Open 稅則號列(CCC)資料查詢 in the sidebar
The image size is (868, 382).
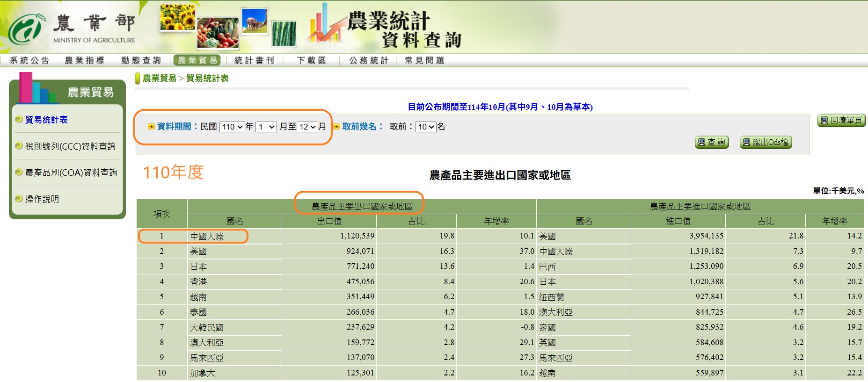[70, 146]
